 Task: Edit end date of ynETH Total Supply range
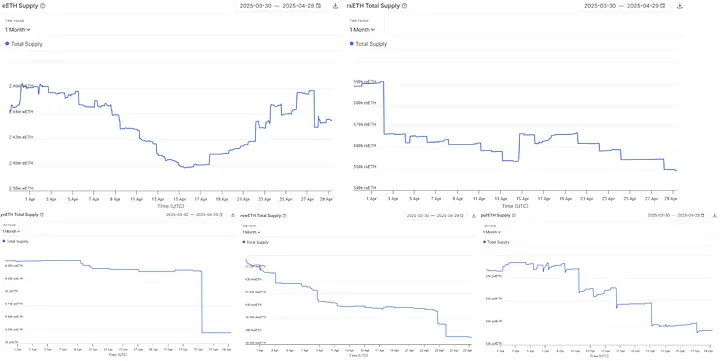pos(207,214)
